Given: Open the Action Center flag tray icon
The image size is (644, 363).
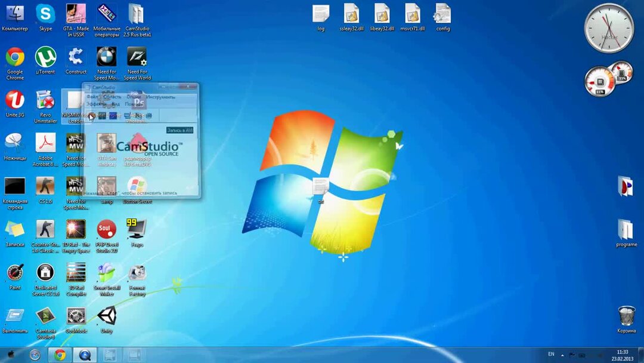Looking at the screenshot, I should [572, 355].
